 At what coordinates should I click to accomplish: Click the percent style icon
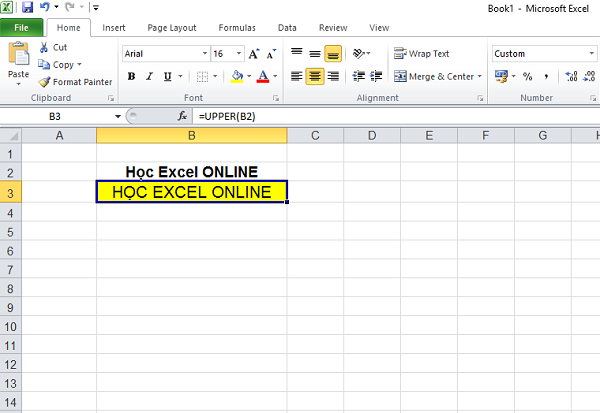pyautogui.click(x=527, y=76)
